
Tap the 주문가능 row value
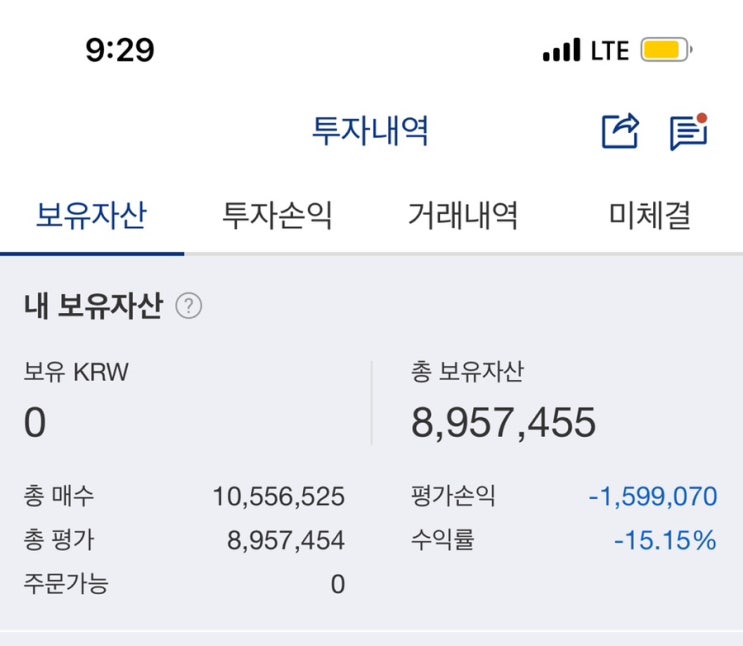point(338,585)
